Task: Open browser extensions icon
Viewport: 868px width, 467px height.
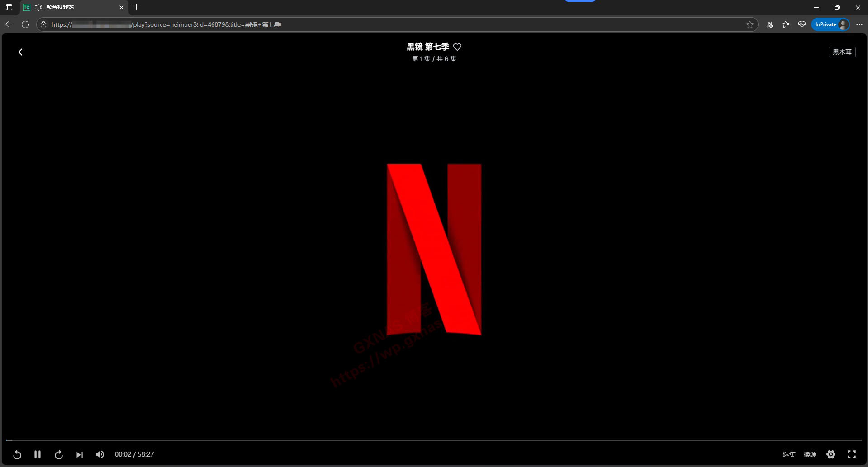Action: (769, 24)
